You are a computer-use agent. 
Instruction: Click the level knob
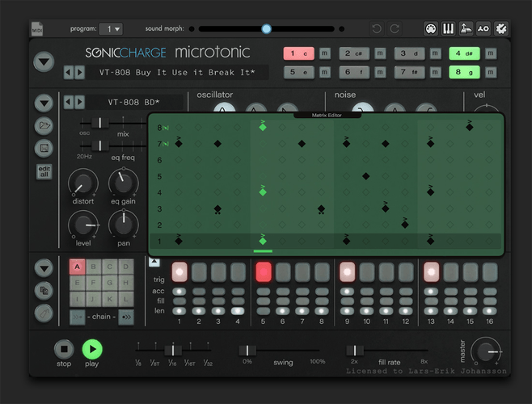(83, 225)
